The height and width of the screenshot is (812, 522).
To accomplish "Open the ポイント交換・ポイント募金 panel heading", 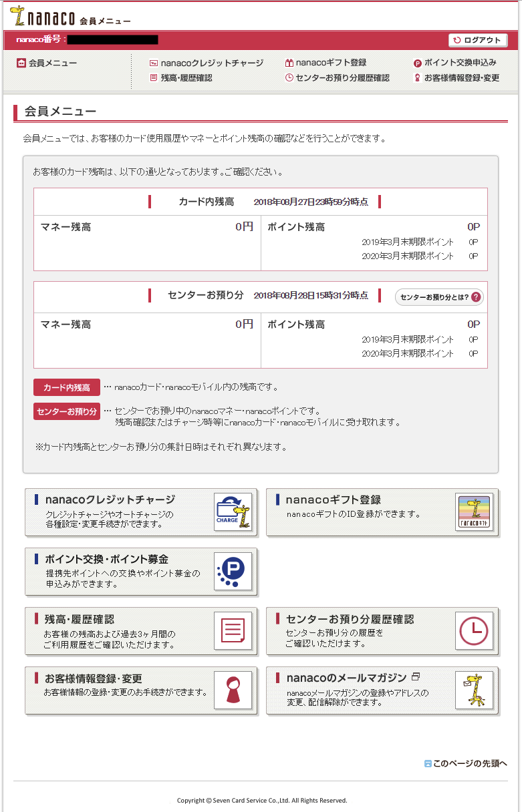I will (x=106, y=559).
